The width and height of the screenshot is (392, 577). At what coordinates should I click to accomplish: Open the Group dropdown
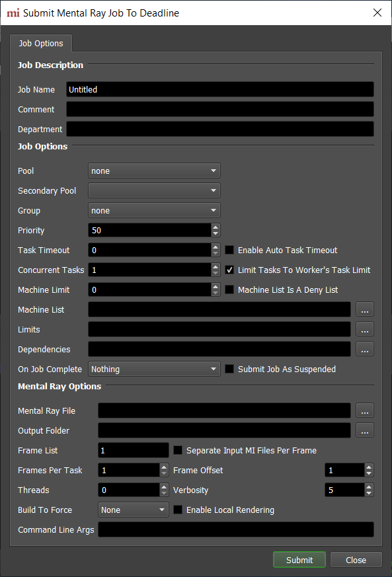point(154,210)
